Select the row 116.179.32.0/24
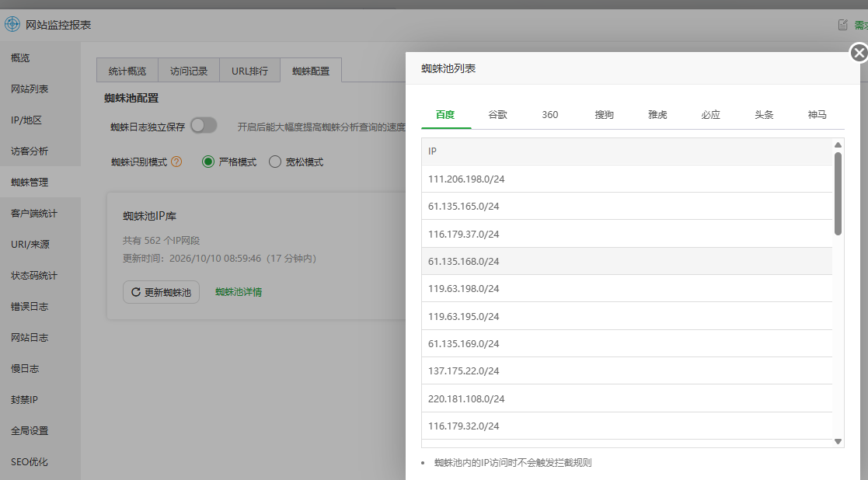The image size is (868, 480). pyautogui.click(x=627, y=426)
